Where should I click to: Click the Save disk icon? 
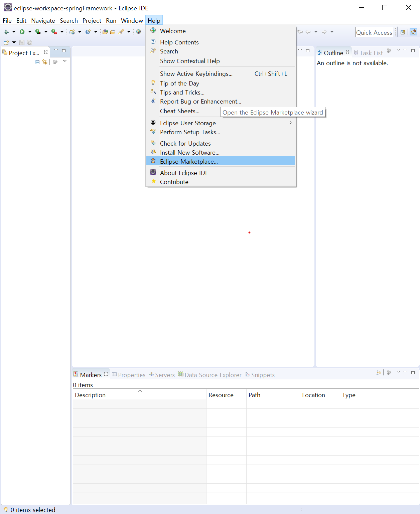click(x=22, y=42)
